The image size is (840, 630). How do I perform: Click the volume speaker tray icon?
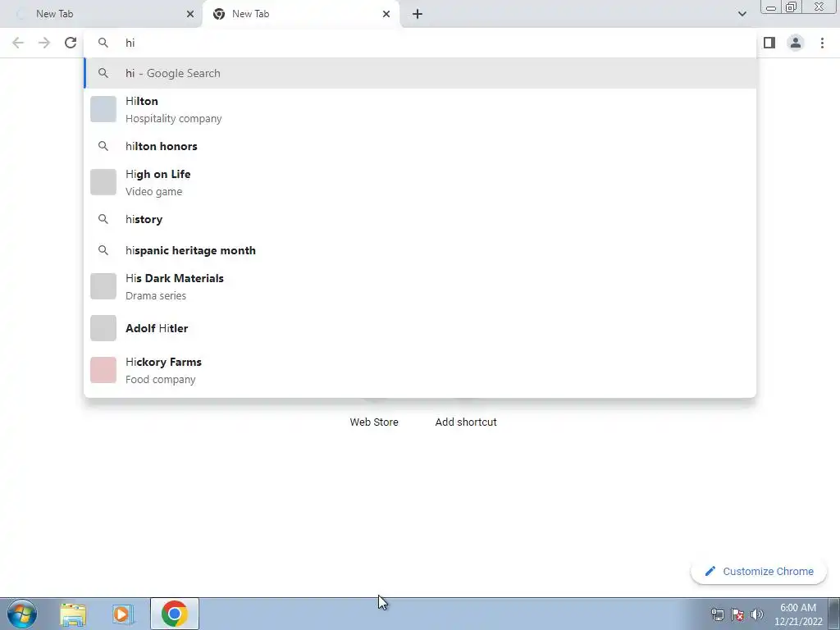pyautogui.click(x=757, y=614)
